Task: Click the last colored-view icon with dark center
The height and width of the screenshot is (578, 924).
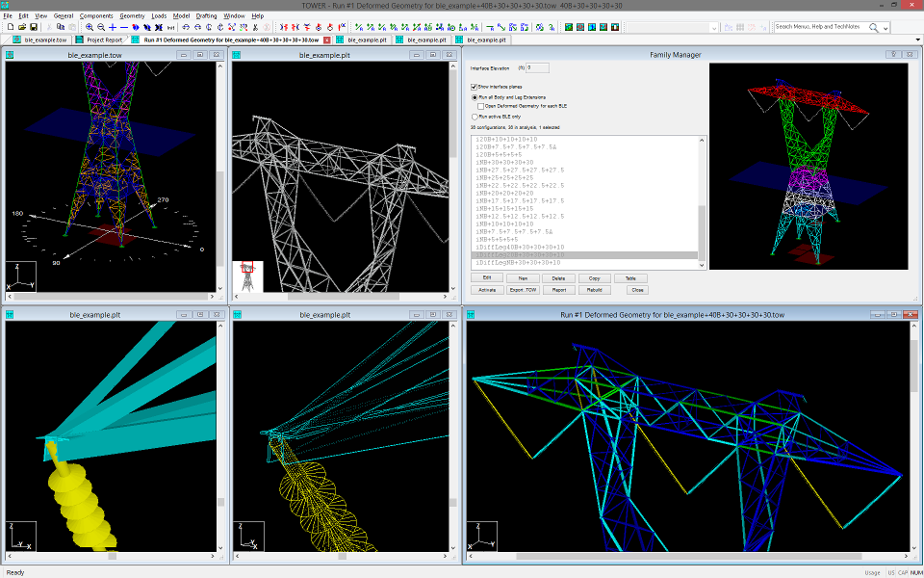Action: coord(615,27)
